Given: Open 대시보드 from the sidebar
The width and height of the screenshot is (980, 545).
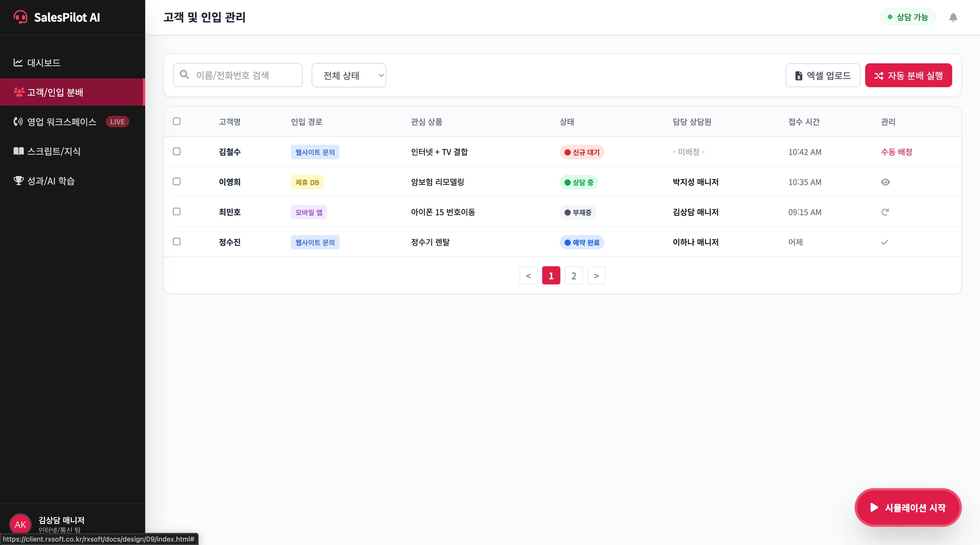Looking at the screenshot, I should pyautogui.click(x=44, y=63).
